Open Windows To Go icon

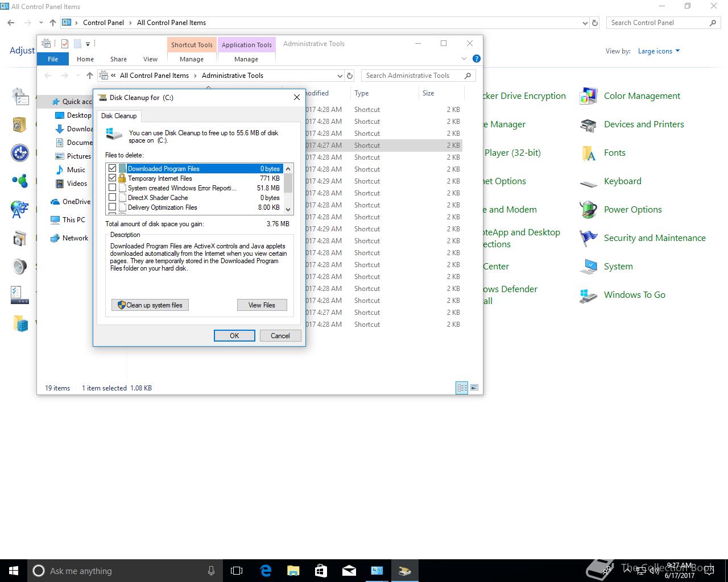point(622,295)
